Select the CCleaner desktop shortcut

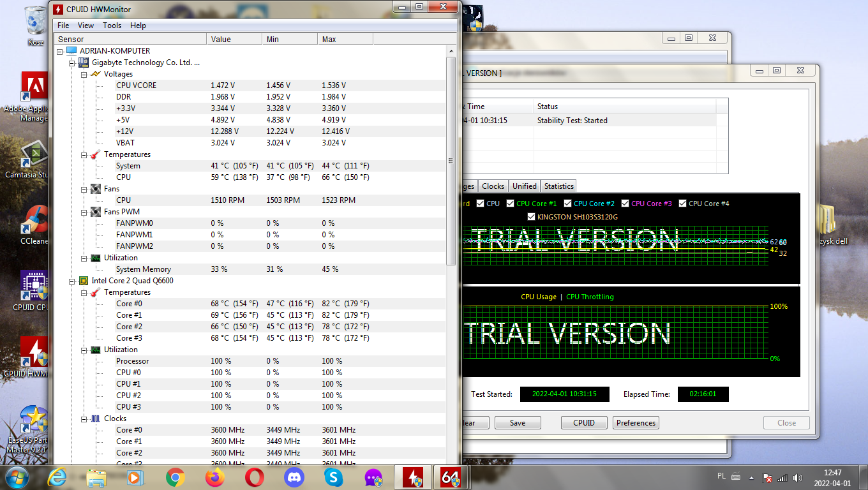[x=35, y=225]
